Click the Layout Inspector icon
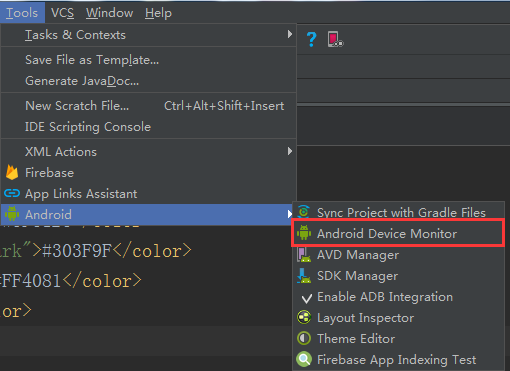510x371 pixels. (304, 317)
